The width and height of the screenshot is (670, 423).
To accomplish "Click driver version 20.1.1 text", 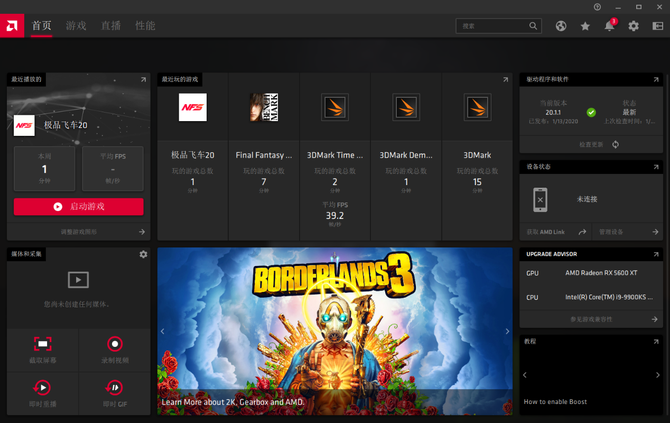I will tap(553, 112).
